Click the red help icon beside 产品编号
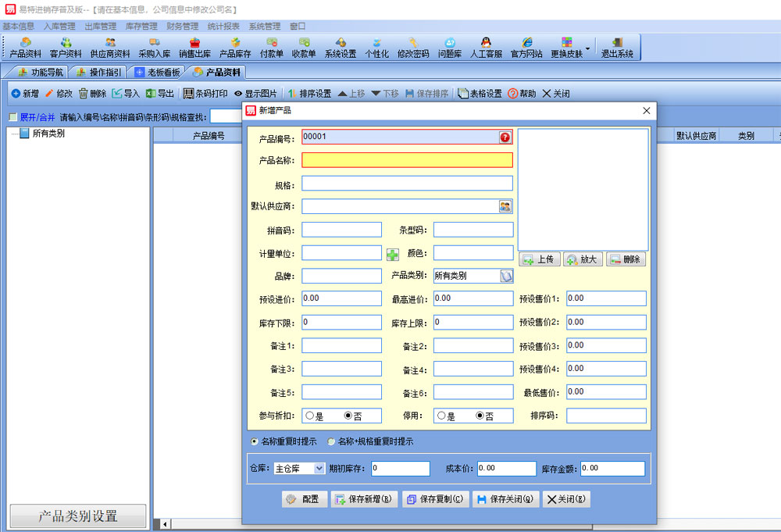Screen dimensions: 781x532 click(x=505, y=137)
